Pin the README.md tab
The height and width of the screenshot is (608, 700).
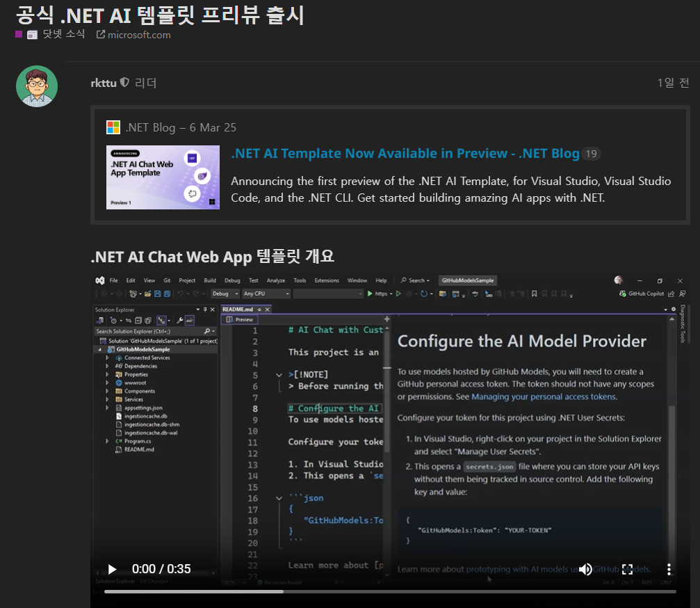click(259, 309)
